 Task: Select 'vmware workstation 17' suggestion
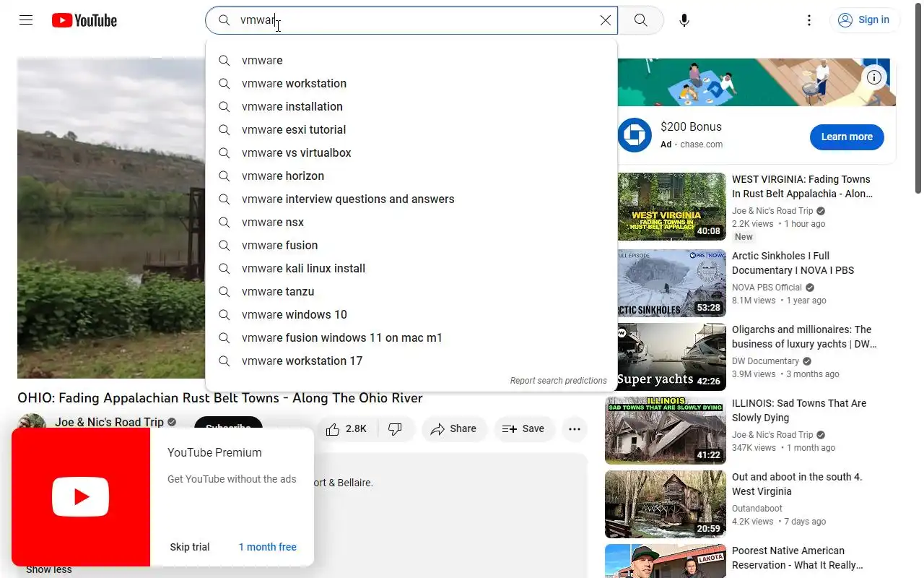pos(411,361)
